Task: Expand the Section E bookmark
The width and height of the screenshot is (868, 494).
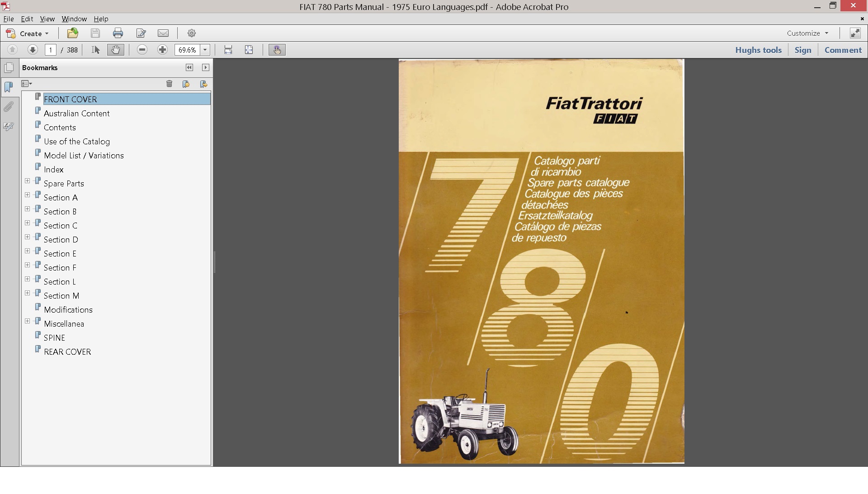Action: (x=27, y=251)
